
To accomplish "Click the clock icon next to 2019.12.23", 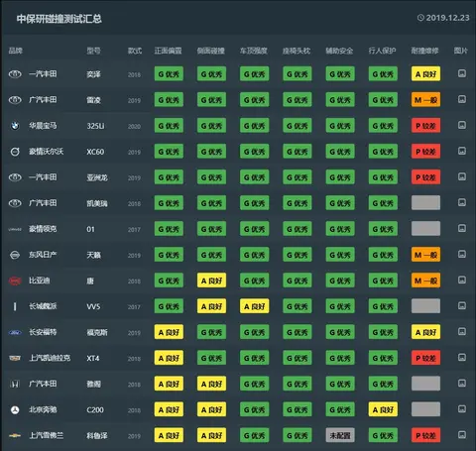I will [x=420, y=18].
